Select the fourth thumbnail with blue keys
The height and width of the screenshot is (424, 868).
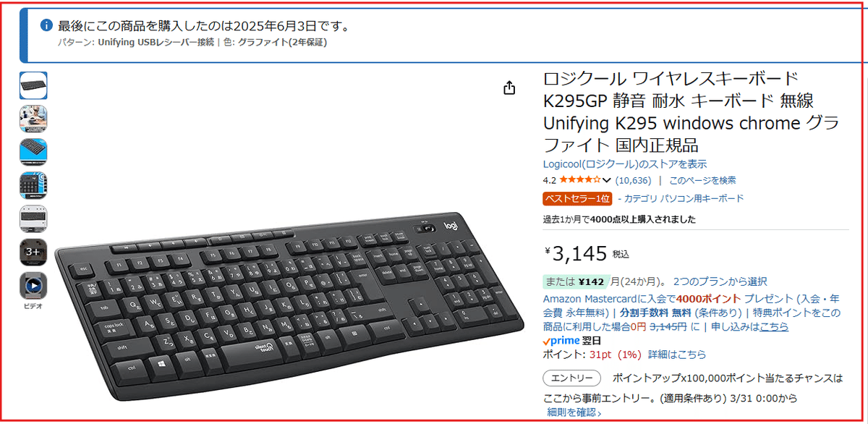(33, 185)
